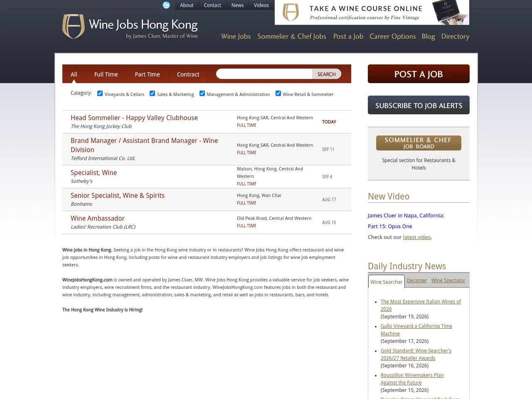Open Gold Standard Retailer Awards article

[x=416, y=355]
